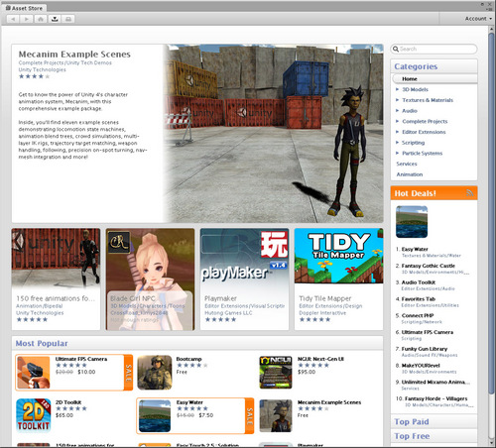
Task: Click the 2D Toolkit title text
Action: (x=68, y=402)
